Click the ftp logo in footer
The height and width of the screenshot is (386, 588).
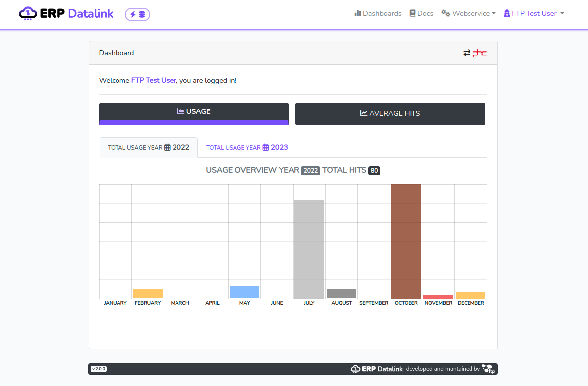click(488, 369)
